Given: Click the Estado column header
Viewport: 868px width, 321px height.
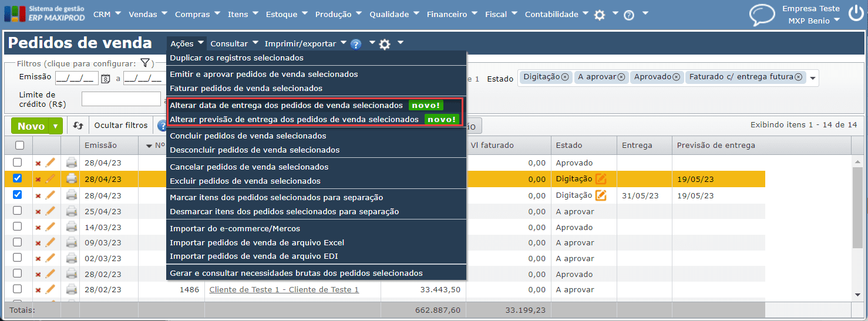Looking at the screenshot, I should point(569,146).
